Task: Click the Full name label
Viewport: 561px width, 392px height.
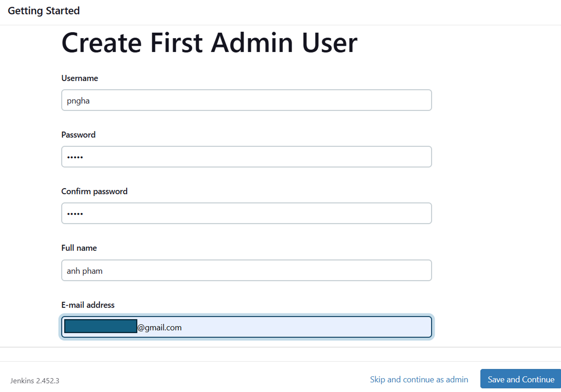Action: [79, 248]
